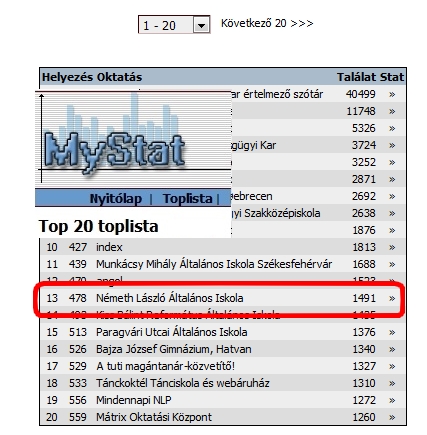Open the Nyitólap menu item
Image resolution: width=427 pixels, height=435 pixels.
pyautogui.click(x=116, y=199)
